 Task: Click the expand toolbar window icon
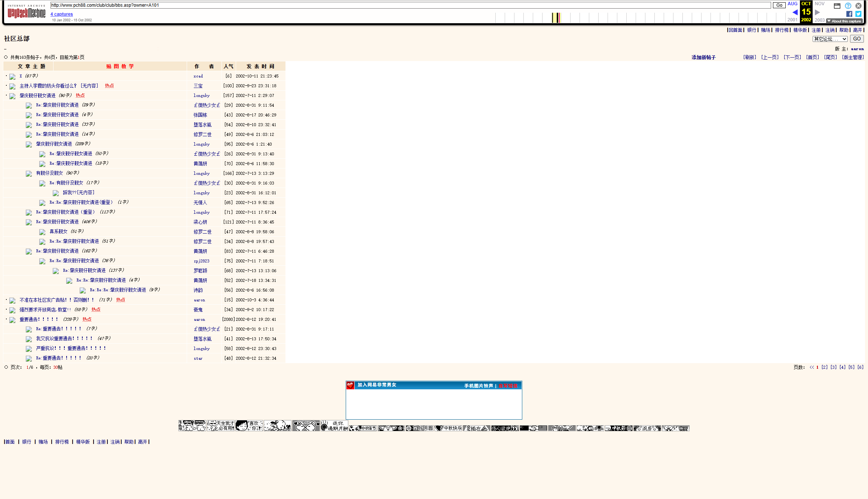(837, 6)
